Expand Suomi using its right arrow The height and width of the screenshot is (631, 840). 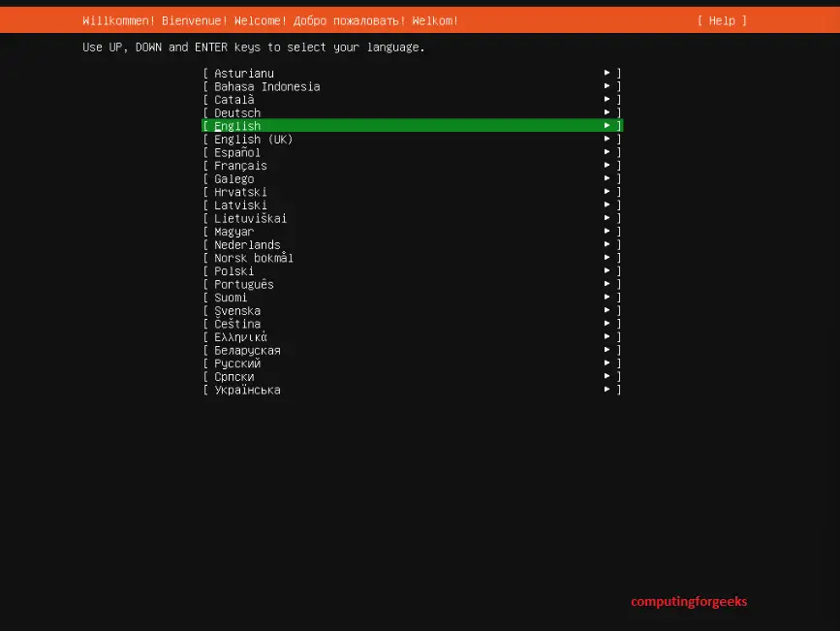(607, 298)
